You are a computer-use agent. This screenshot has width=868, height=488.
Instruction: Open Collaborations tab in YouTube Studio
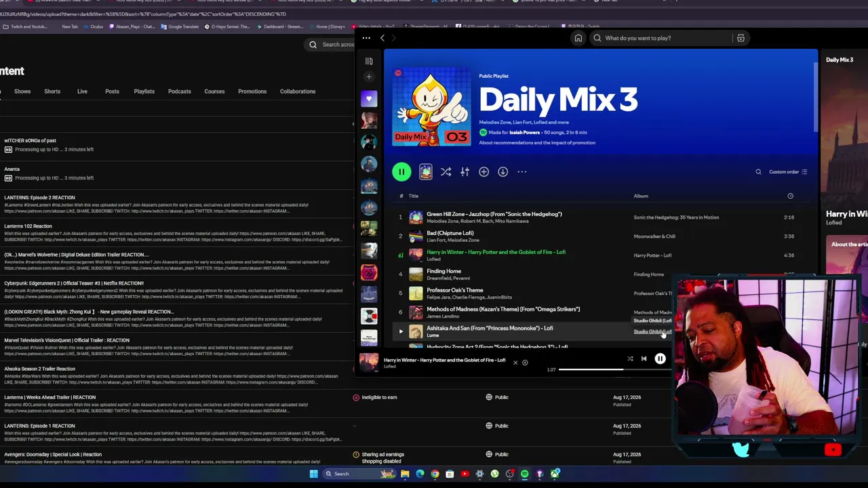click(x=298, y=91)
